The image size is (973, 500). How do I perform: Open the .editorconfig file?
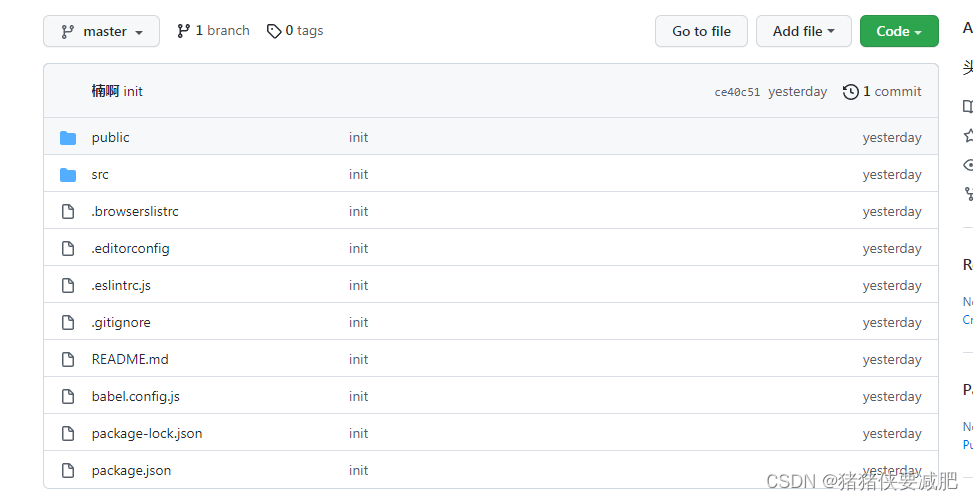[x=130, y=249]
